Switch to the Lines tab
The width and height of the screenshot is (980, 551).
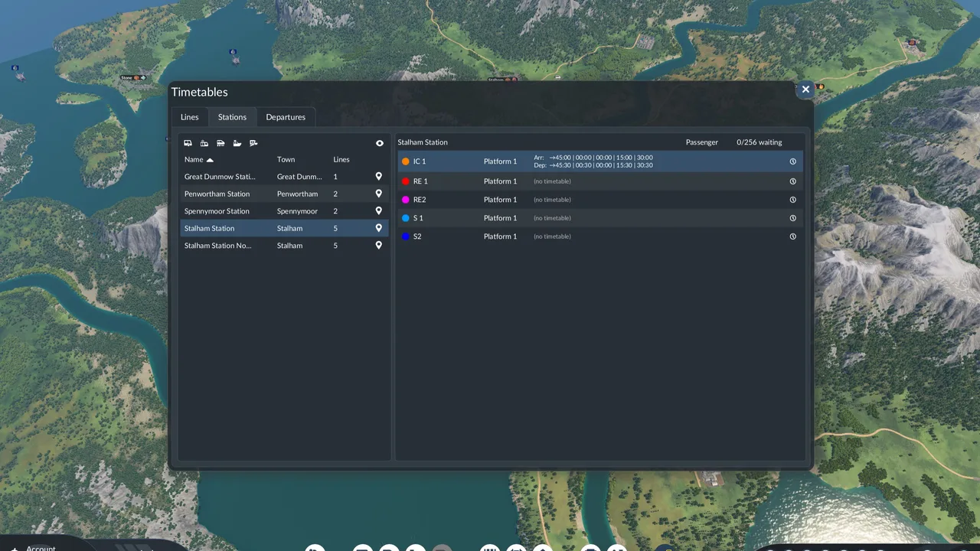click(190, 117)
